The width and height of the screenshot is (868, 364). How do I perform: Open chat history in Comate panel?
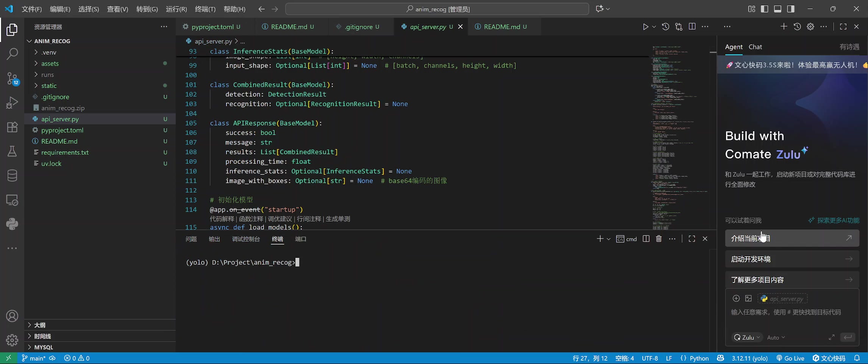(797, 27)
